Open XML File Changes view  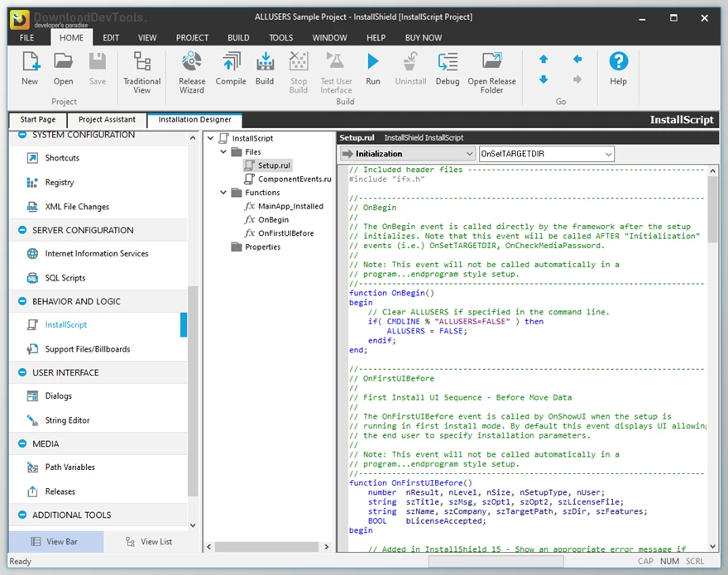coord(77,207)
